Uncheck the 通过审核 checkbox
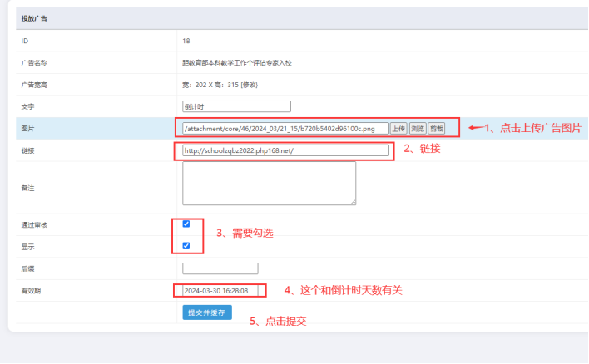The width and height of the screenshot is (589, 364). click(x=186, y=224)
